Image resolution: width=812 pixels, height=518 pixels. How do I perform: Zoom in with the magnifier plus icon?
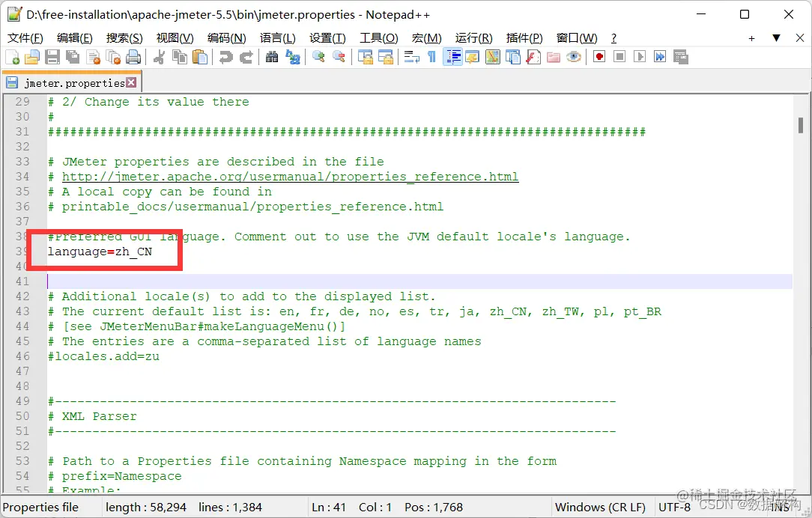coord(318,57)
